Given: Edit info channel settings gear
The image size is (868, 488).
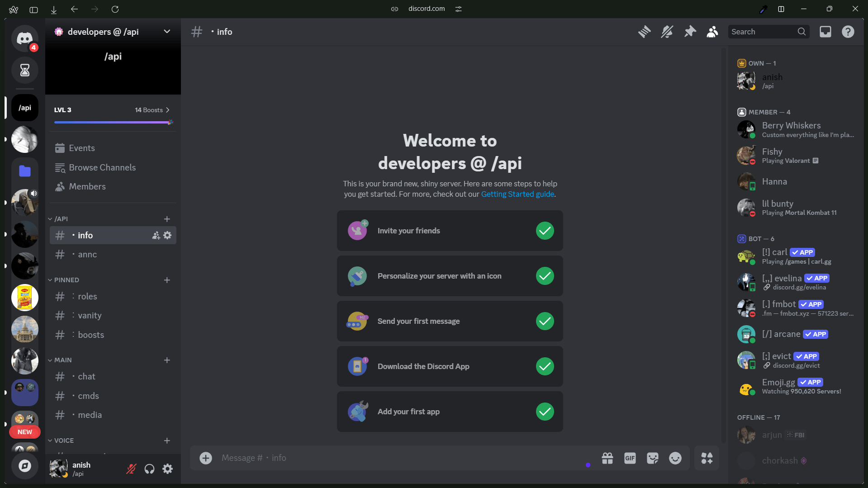Looking at the screenshot, I should click(x=167, y=235).
